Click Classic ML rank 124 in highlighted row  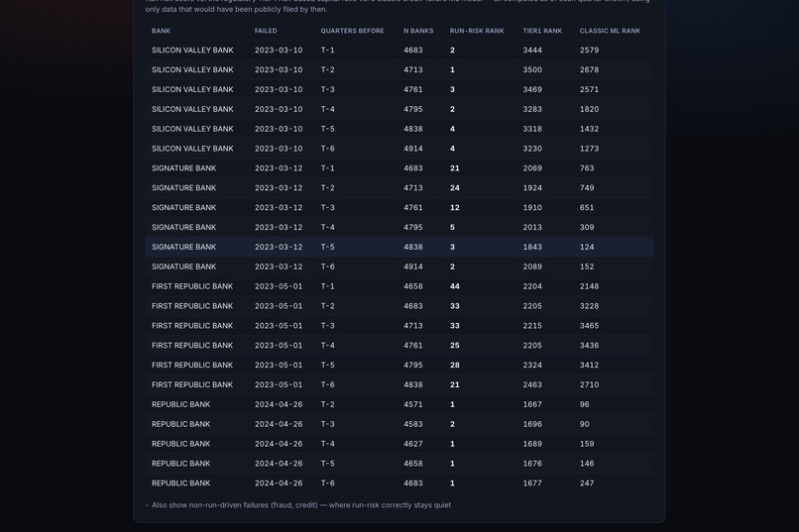(x=587, y=247)
